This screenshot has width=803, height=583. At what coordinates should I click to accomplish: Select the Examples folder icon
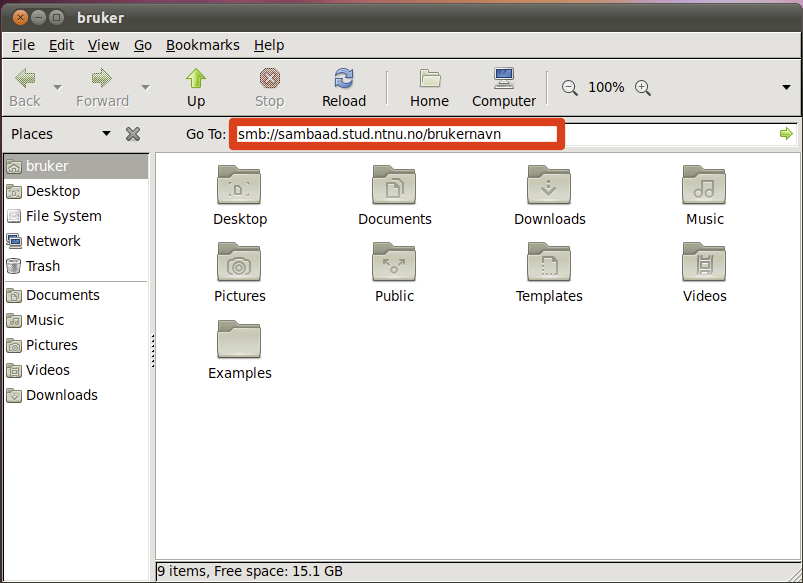239,339
